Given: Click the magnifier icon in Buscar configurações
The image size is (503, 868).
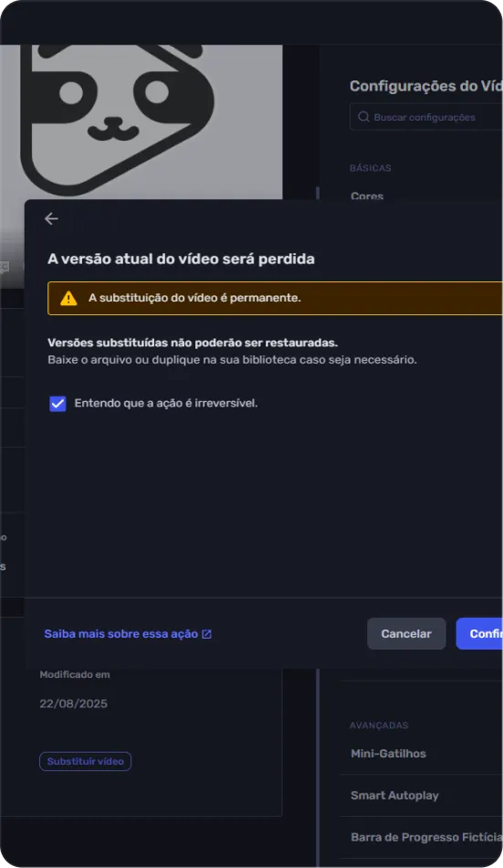Looking at the screenshot, I should click(x=363, y=117).
